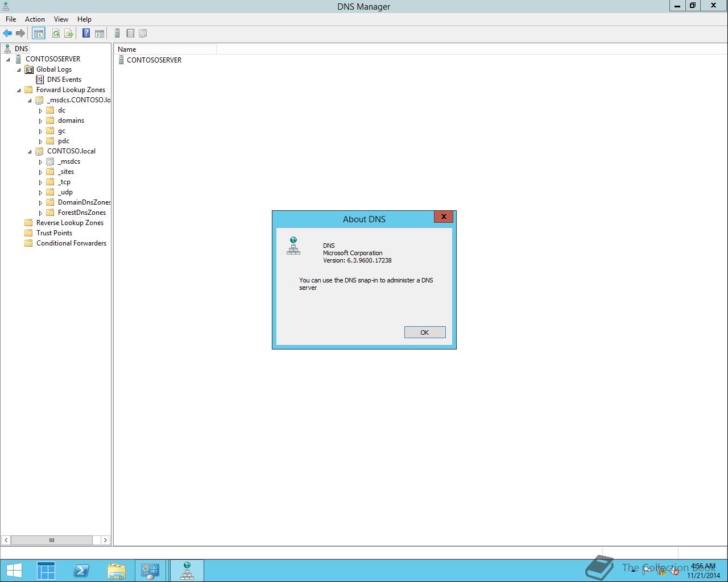Toggle Show/Hide Action Pane toolbar icon
The height and width of the screenshot is (582, 728).
coord(99,34)
